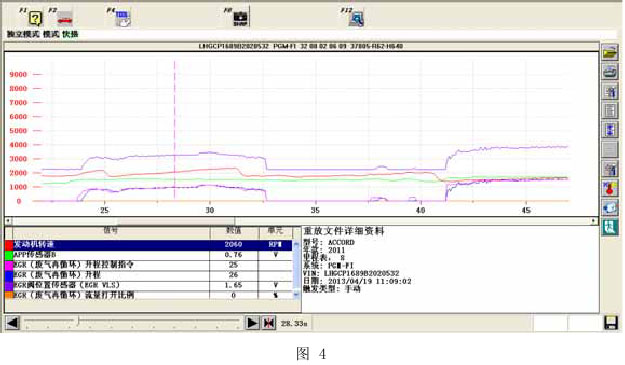Viewport: 625px width, 365px height.
Task: Click the F12 magnifier search icon
Action: 356,18
